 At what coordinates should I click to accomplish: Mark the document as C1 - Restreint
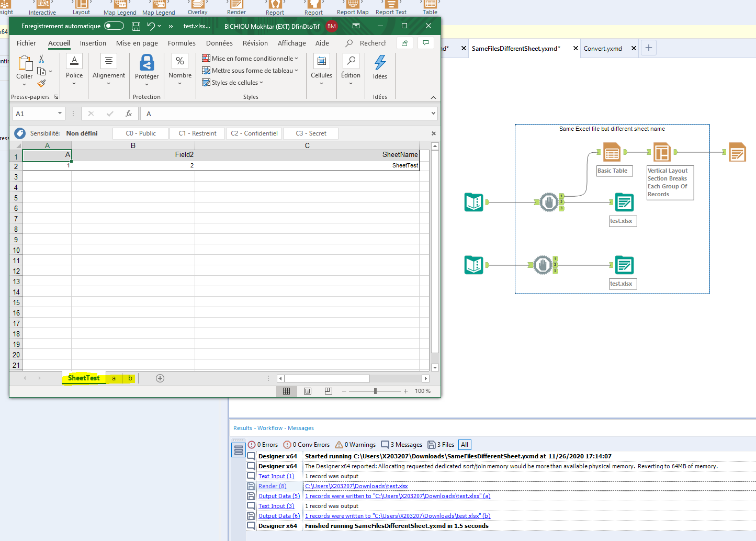(x=197, y=133)
